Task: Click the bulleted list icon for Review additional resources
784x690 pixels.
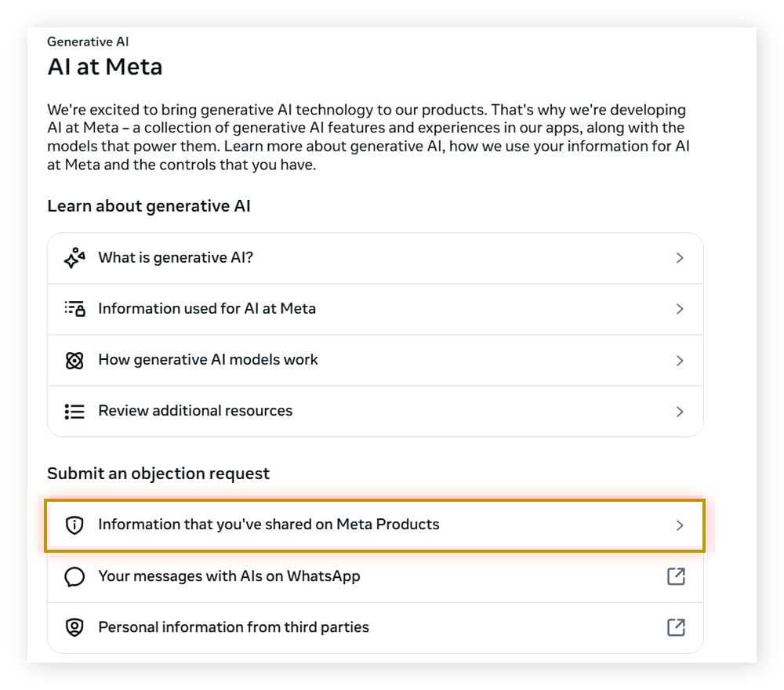Action: (x=73, y=410)
